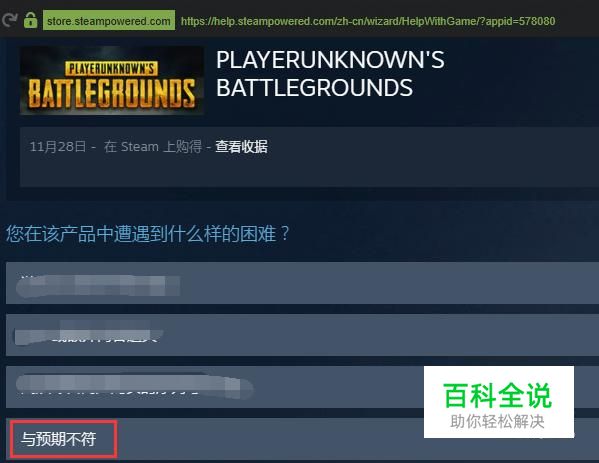Click the PLAYERUNKNOWN'S title heading line
Screen dimensions: 599x463
pos(330,60)
